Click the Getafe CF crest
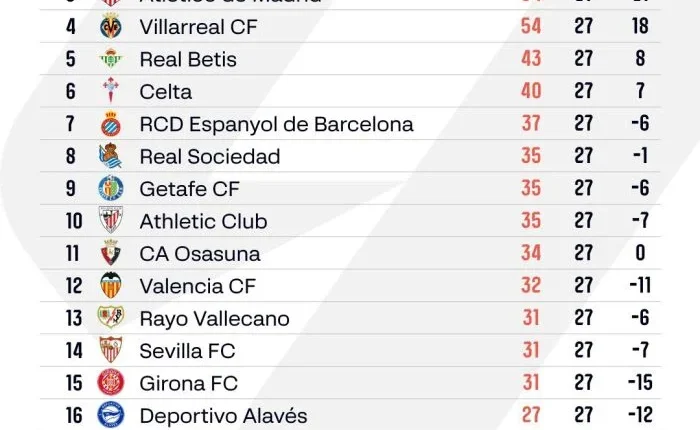The image size is (700, 430). [x=110, y=188]
